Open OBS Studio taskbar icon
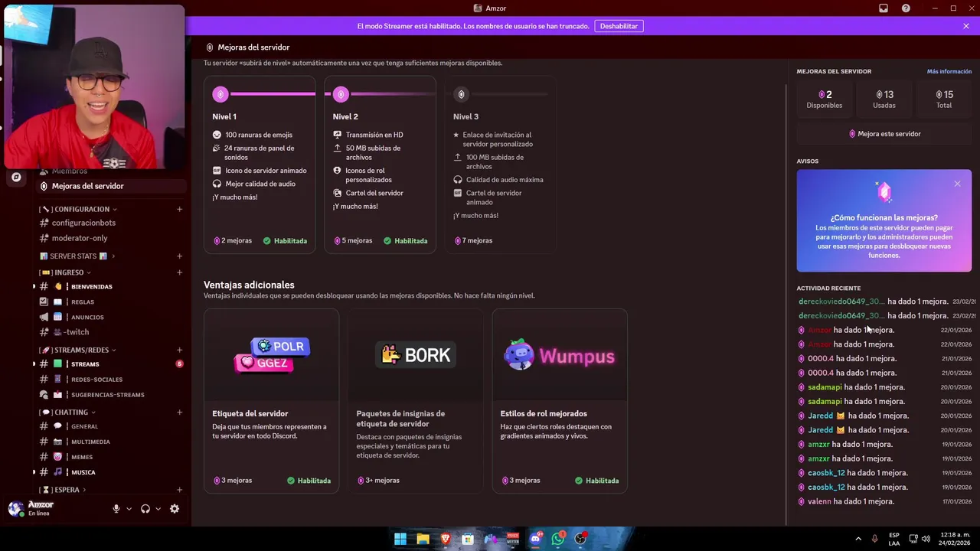Image resolution: width=980 pixels, height=551 pixels. pyautogui.click(x=581, y=539)
